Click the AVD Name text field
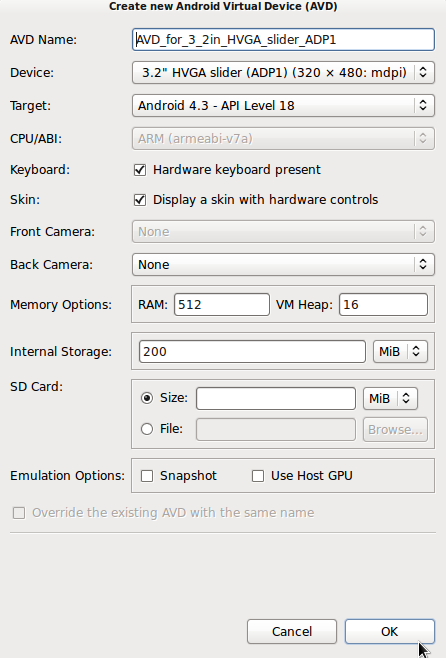Viewport: 446px width, 658px height. (x=283, y=39)
